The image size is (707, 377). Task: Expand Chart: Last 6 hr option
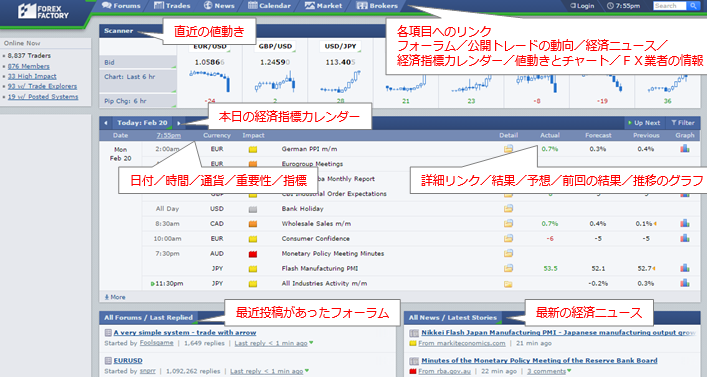(138, 81)
